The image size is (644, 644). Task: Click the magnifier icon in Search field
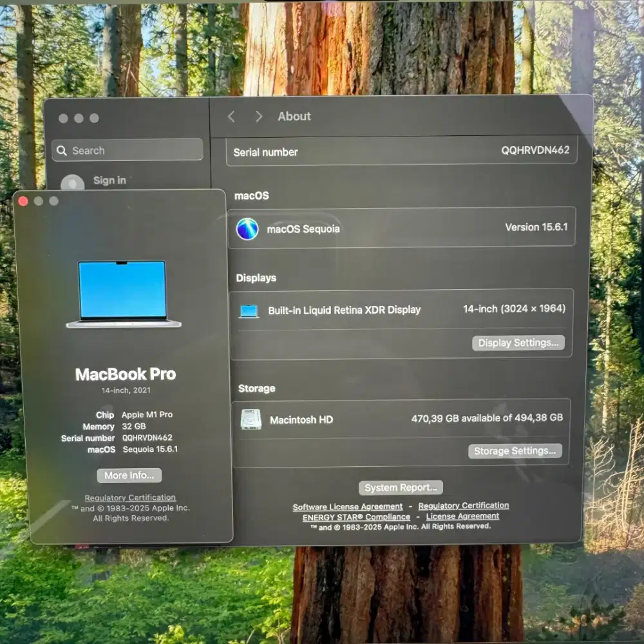(62, 151)
